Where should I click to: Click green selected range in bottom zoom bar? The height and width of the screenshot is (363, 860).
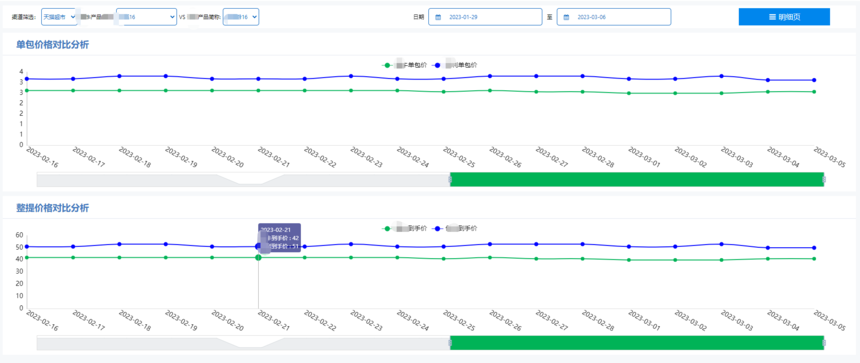pyautogui.click(x=637, y=343)
